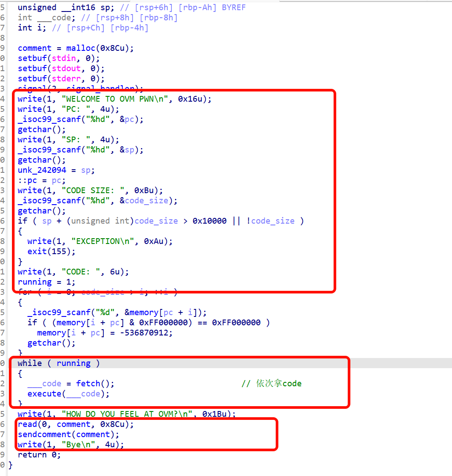This screenshot has height=476, width=452.
Task: Click the 'exit(155);' call
Action: [x=51, y=251]
